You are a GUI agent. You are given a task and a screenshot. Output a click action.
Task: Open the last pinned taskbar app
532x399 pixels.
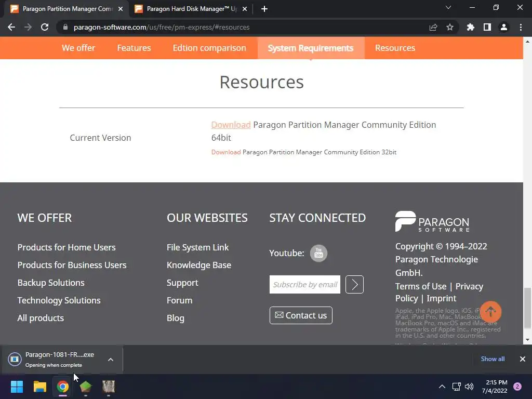[109, 387]
